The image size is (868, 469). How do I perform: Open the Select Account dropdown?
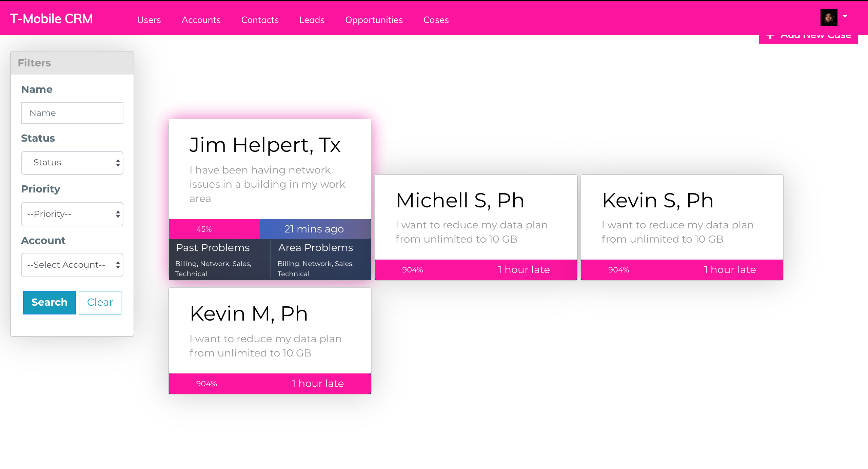click(72, 265)
